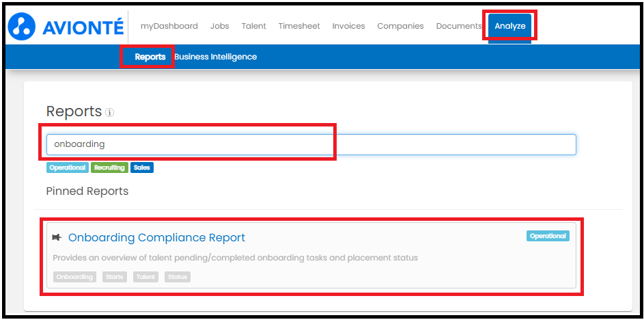Image resolution: width=644 pixels, height=322 pixels.
Task: Open the Documents menu
Action: 459,26
